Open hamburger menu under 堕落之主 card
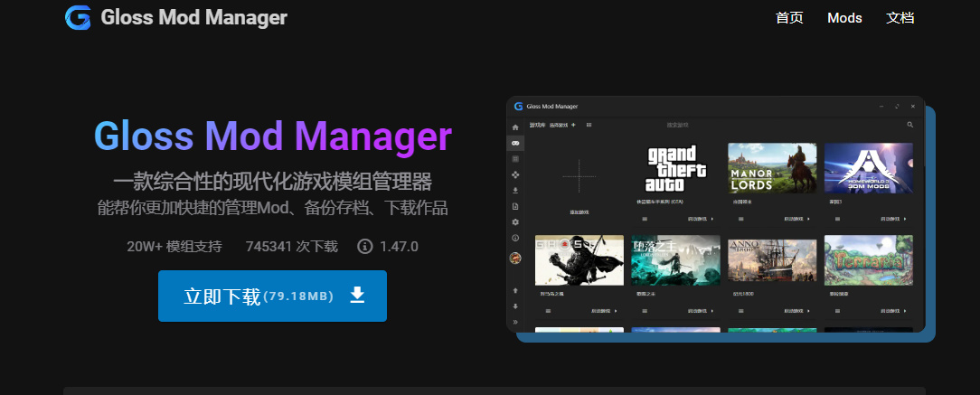Viewport: 980px width, 395px height. (645, 311)
